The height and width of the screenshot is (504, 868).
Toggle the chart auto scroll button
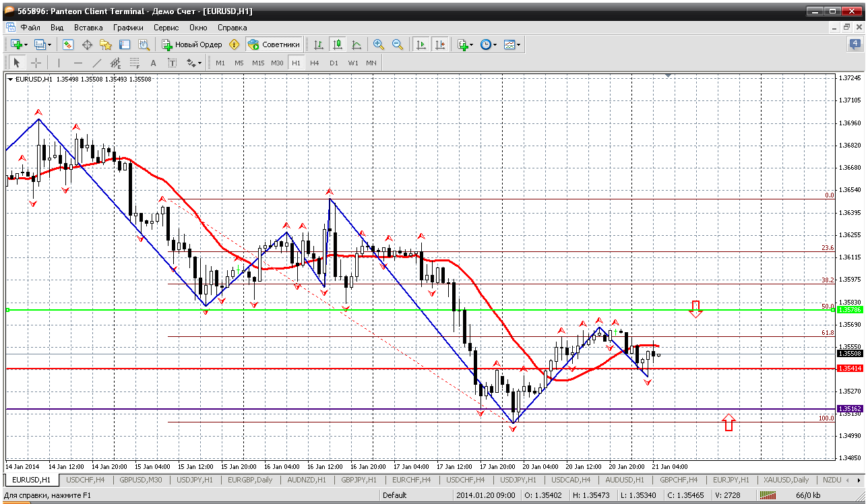pyautogui.click(x=421, y=44)
